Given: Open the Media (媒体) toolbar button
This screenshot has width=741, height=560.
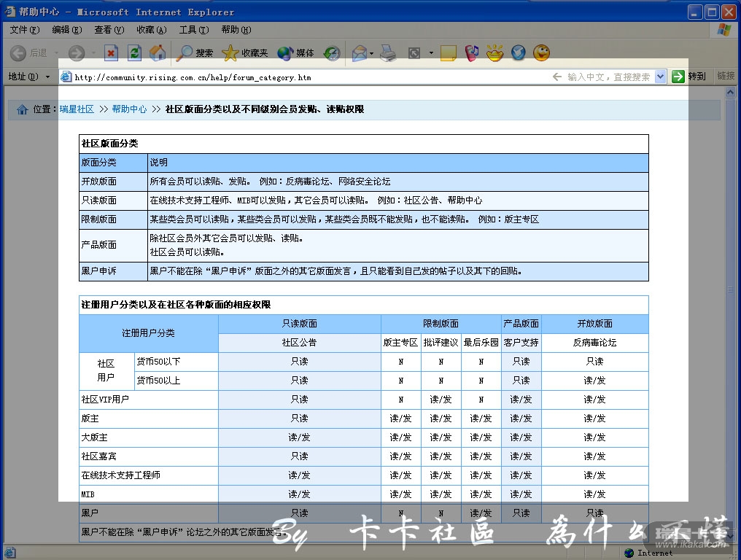Looking at the screenshot, I should tap(296, 53).
